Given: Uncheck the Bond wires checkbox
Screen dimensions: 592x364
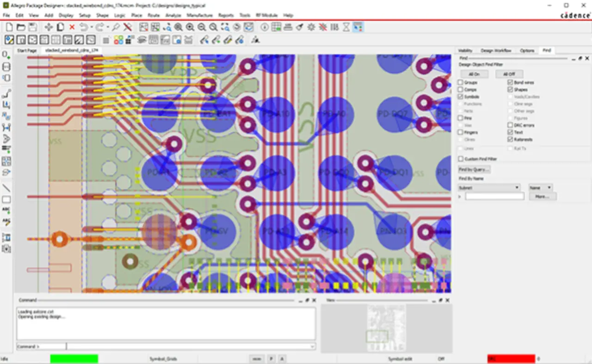Looking at the screenshot, I should click(510, 82).
